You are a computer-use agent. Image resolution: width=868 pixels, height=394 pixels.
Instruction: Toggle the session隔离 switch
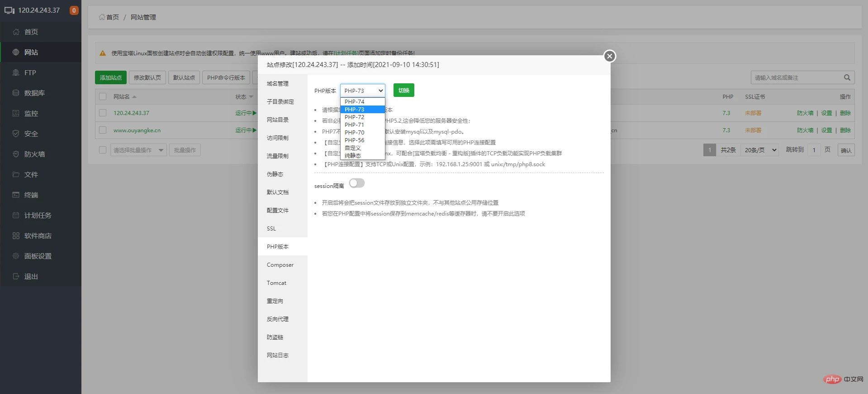357,183
